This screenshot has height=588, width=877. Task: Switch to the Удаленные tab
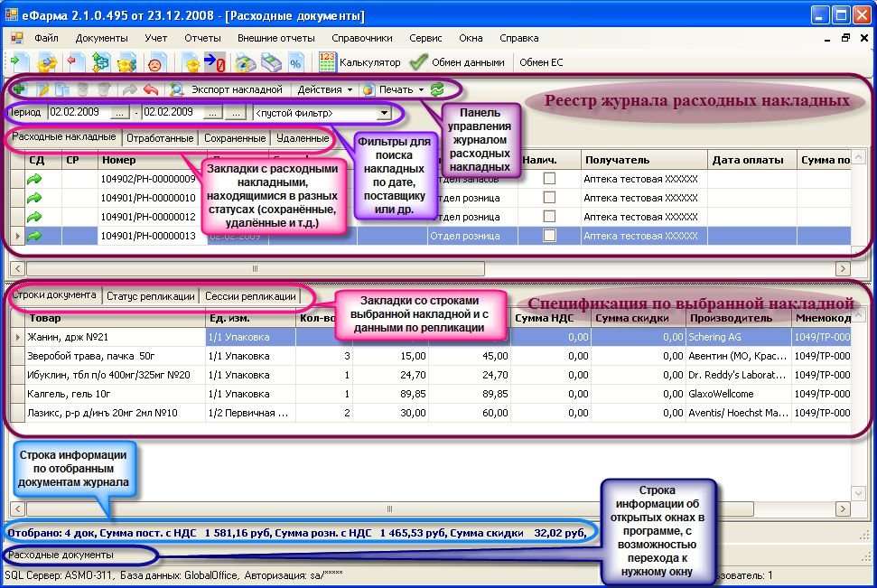click(x=303, y=138)
